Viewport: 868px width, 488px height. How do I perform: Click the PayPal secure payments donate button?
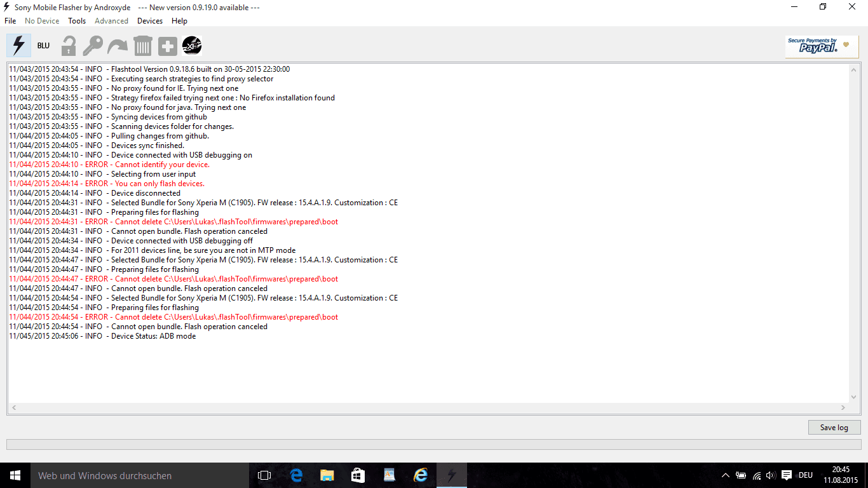(822, 46)
